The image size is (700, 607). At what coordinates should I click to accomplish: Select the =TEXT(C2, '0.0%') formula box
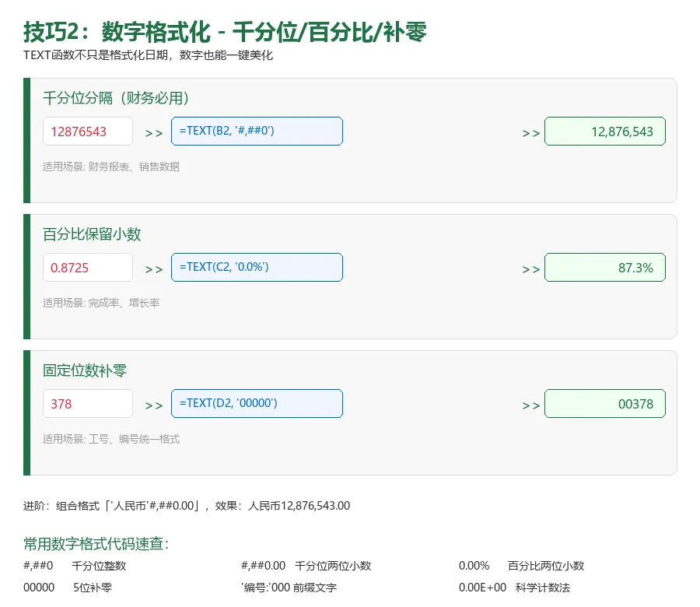coord(257,268)
